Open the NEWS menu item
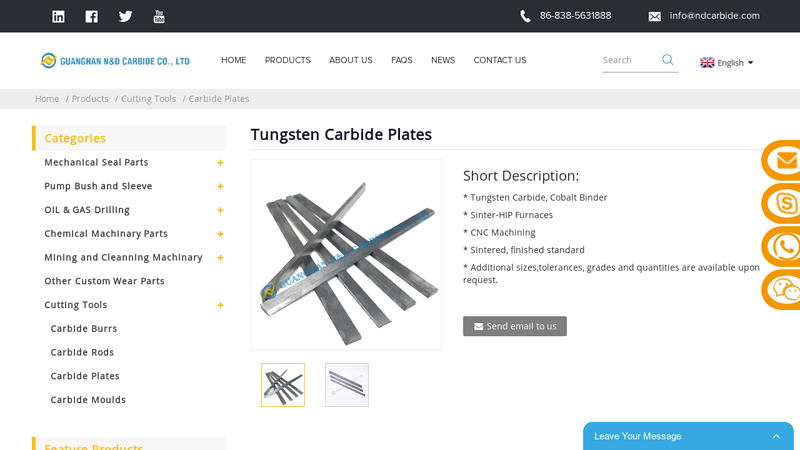This screenshot has width=800, height=450. tap(443, 60)
